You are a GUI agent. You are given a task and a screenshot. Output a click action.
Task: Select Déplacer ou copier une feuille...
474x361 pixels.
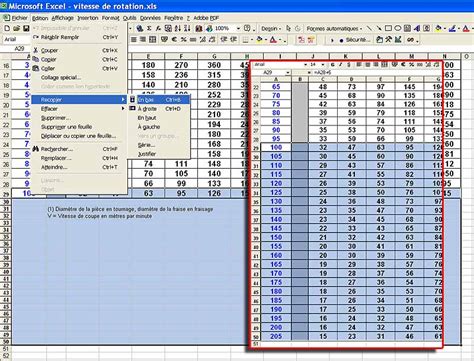[79, 136]
